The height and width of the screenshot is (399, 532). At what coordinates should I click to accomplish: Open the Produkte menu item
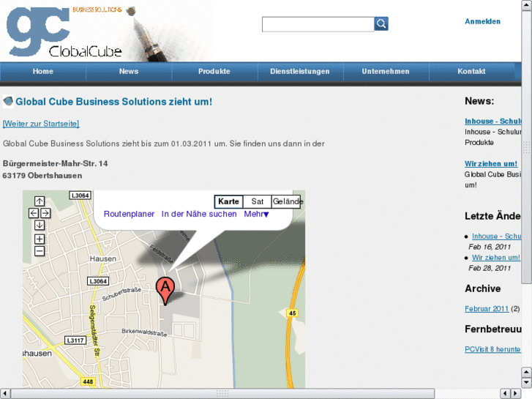coord(214,71)
